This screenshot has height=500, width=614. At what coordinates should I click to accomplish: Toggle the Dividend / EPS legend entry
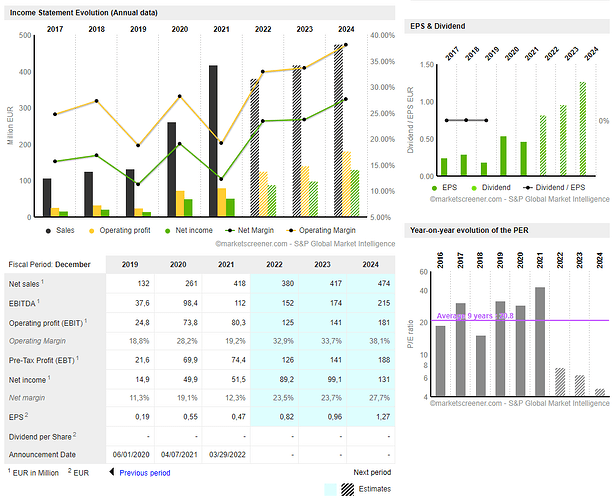pos(554,188)
